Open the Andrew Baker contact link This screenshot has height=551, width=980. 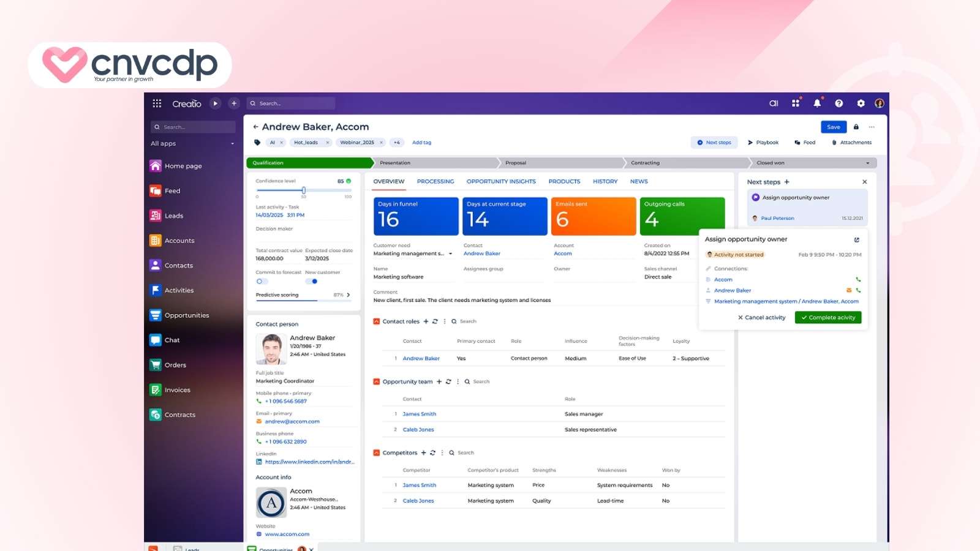click(482, 253)
